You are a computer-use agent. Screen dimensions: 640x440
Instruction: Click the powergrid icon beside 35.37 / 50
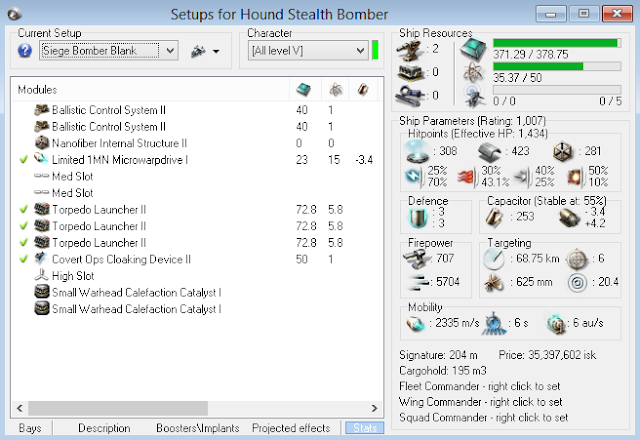click(x=473, y=73)
